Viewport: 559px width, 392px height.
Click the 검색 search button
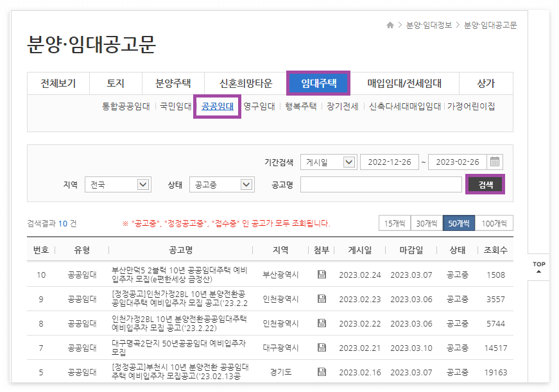(x=485, y=184)
